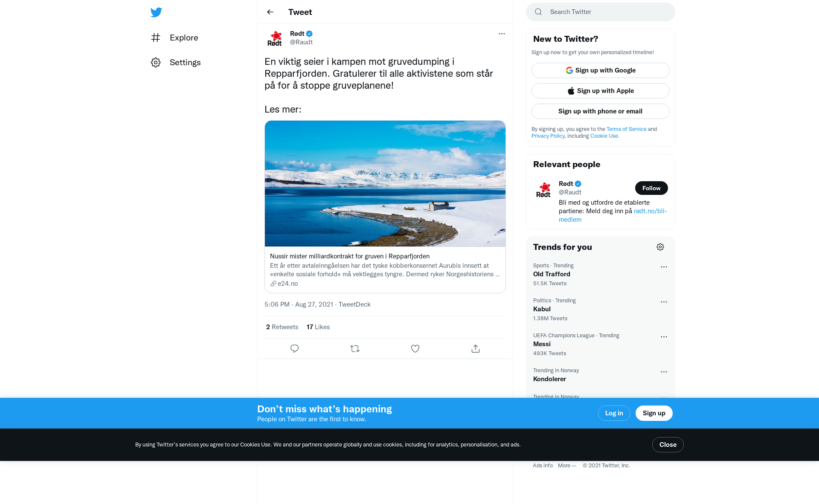Focus the Search Twitter field

601,12
